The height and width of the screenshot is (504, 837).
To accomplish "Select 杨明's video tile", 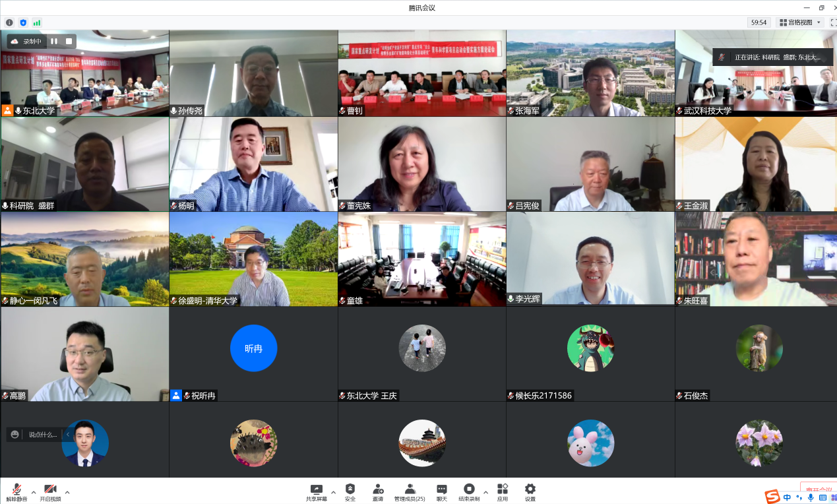I will tap(253, 164).
